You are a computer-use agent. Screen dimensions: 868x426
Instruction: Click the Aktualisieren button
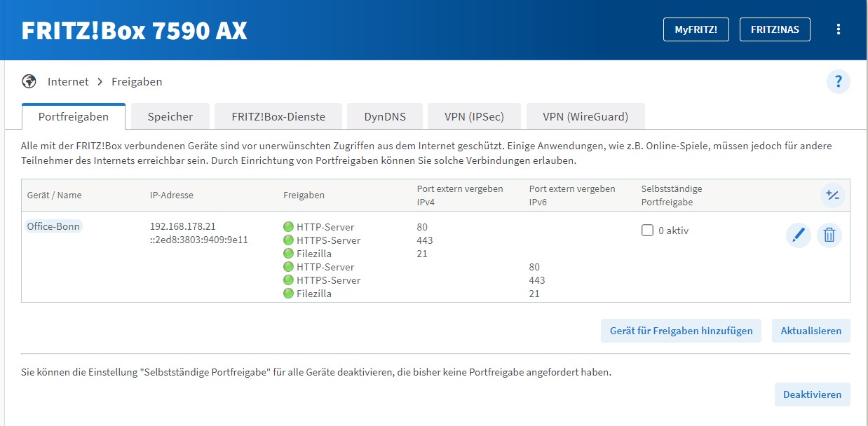pyautogui.click(x=811, y=331)
